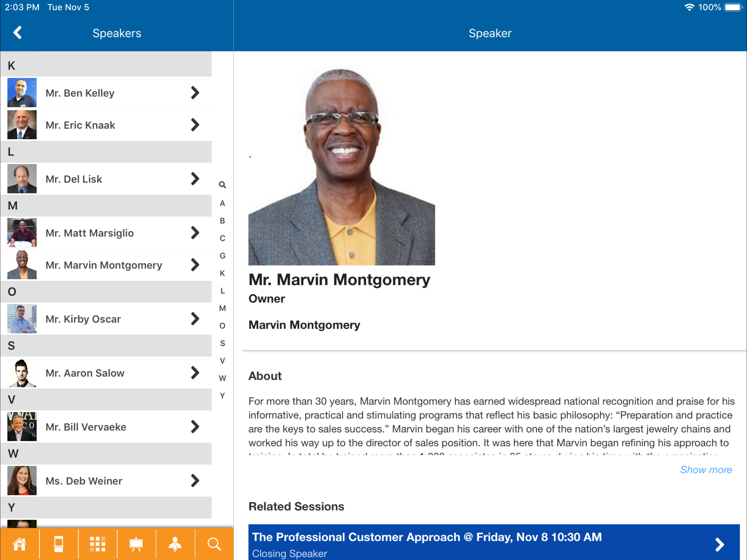
Task: Jump to letter M in index
Action: click(222, 308)
